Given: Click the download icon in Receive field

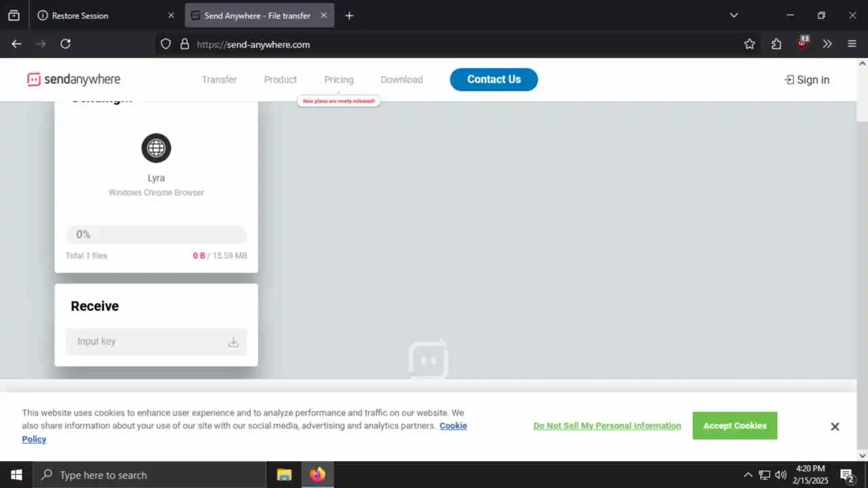Looking at the screenshot, I should (233, 342).
